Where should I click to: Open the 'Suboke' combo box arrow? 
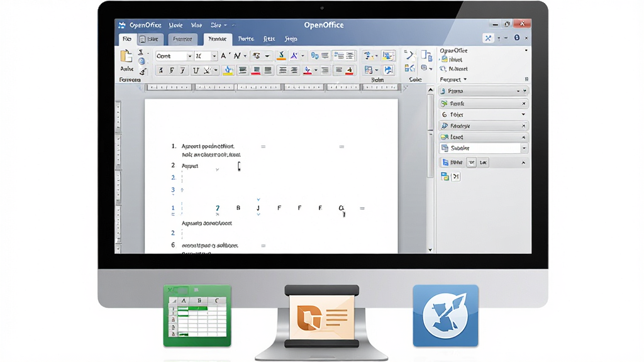(524, 148)
